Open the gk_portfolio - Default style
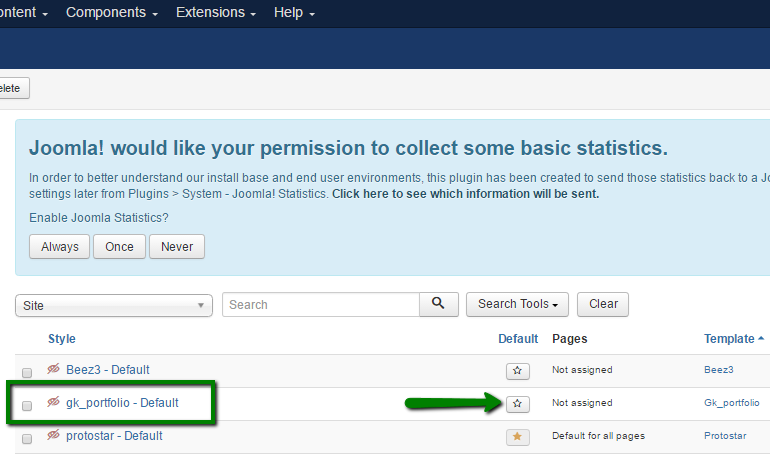770x473 pixels. (x=122, y=403)
